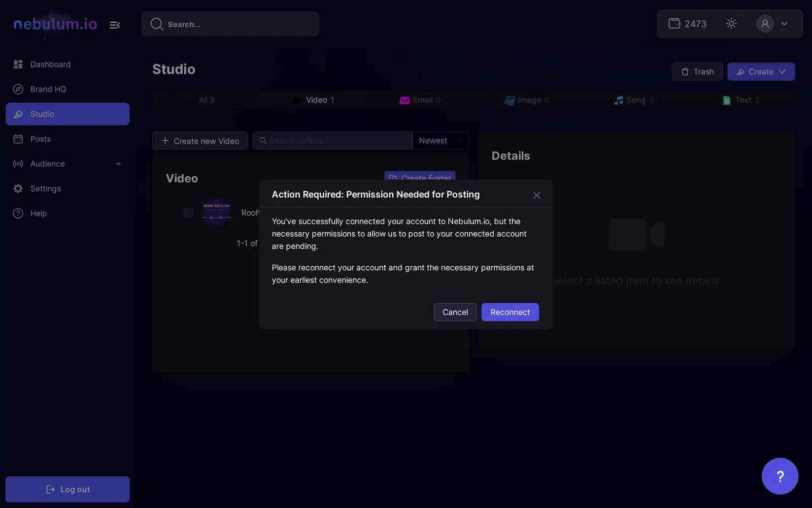Focus the top Search field

tap(230, 24)
